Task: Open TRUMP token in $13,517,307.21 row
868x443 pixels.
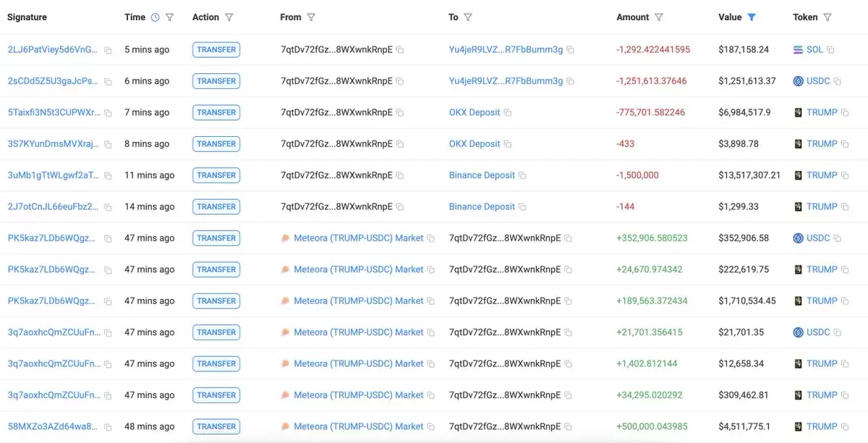Action: click(822, 175)
